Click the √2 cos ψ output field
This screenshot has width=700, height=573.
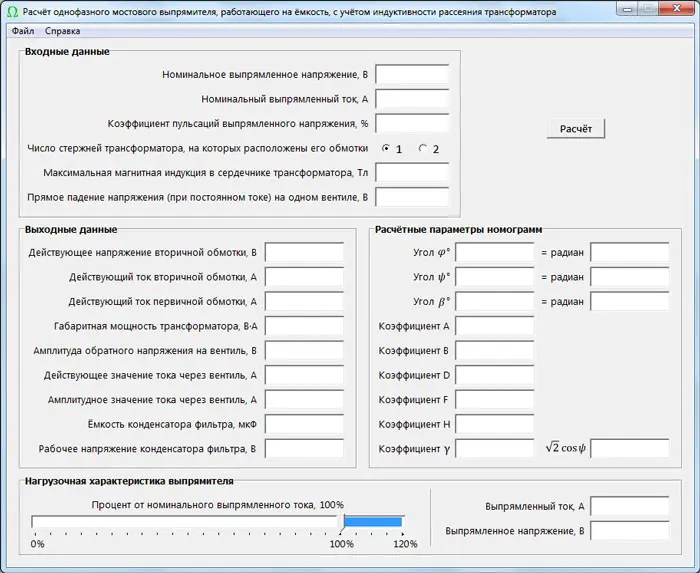coord(630,448)
